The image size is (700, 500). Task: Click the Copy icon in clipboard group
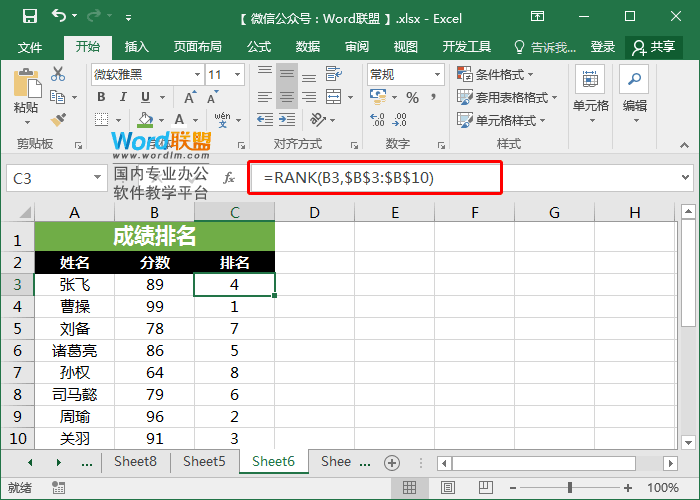57,97
